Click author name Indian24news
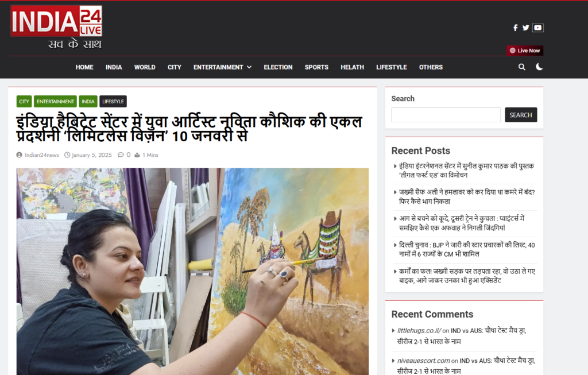Image resolution: width=588 pixels, height=375 pixels. click(41, 155)
